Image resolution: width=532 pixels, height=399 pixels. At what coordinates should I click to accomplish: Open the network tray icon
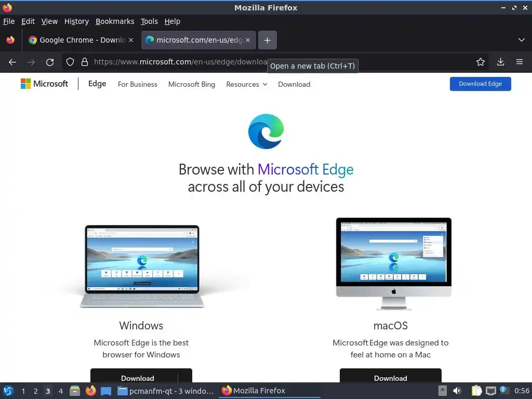(x=490, y=391)
